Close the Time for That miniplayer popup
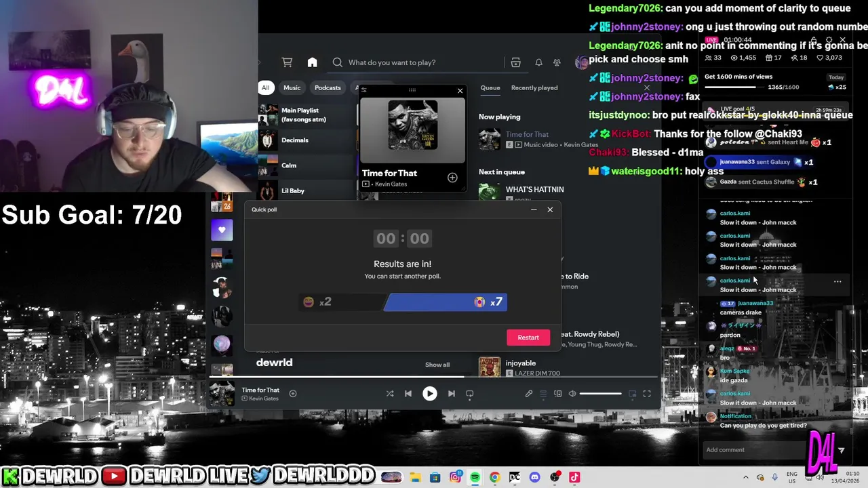Screen dimensions: 868x488 [x=460, y=90]
